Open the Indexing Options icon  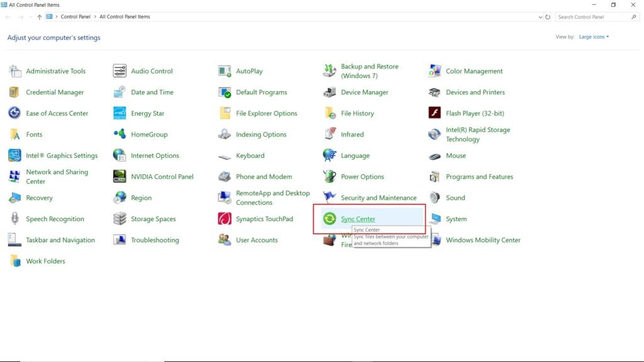tap(225, 134)
